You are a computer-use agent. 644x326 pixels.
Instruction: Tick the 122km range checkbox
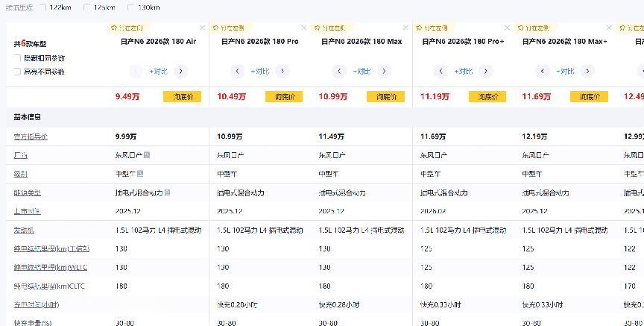42,7
